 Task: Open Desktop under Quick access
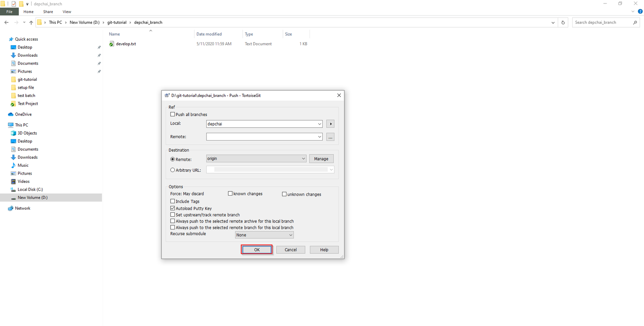point(25,47)
